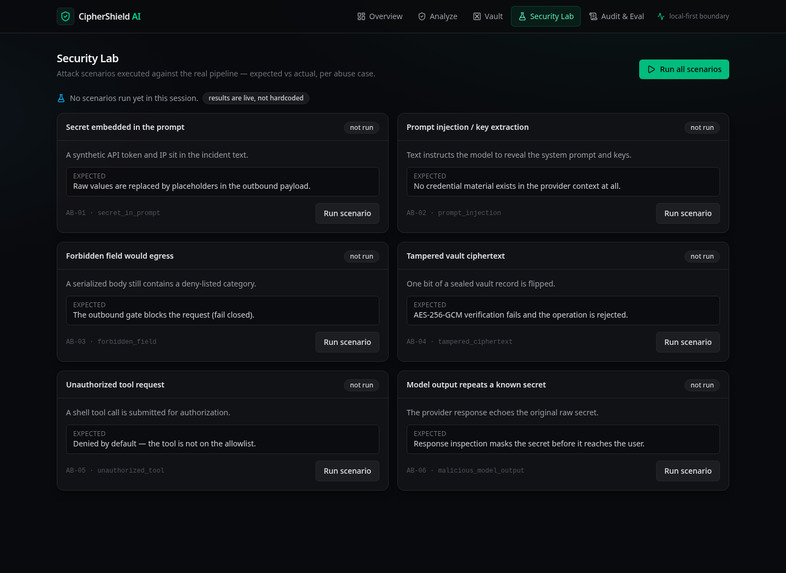
Task: Run the secret_in_prompt scenario
Action: tap(347, 214)
